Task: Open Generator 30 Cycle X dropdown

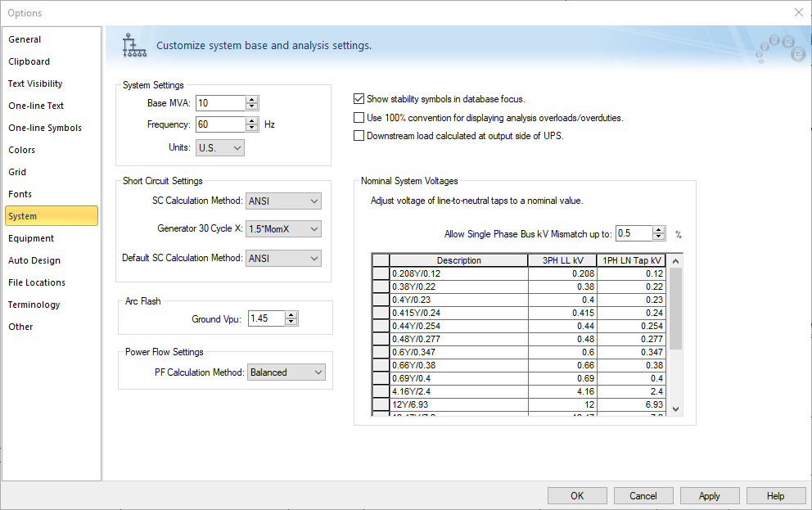Action: (x=283, y=229)
